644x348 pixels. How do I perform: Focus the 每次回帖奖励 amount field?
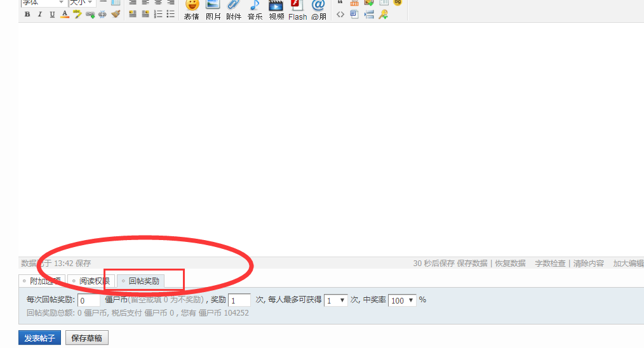point(89,300)
